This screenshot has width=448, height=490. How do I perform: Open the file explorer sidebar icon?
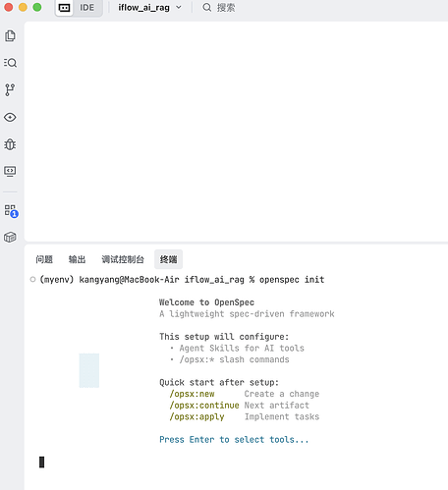(x=10, y=35)
